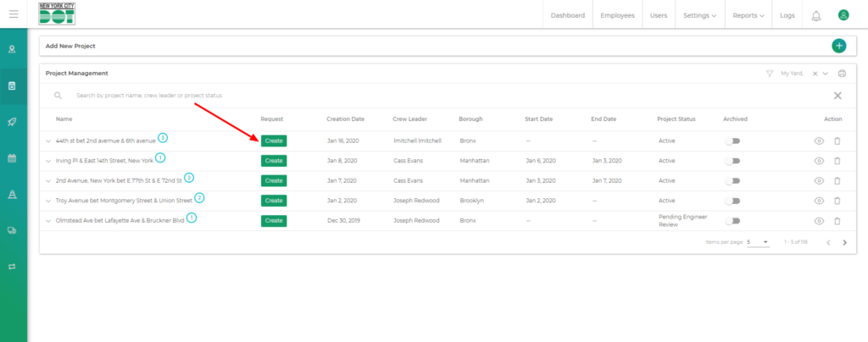Expand the 44th st bet 2nd avenue row
Viewport: 868px width, 342px height.
[x=48, y=141]
